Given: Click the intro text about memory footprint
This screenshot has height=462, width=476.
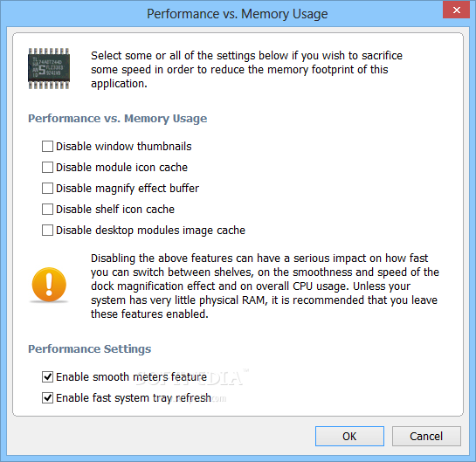Looking at the screenshot, I should [246, 70].
